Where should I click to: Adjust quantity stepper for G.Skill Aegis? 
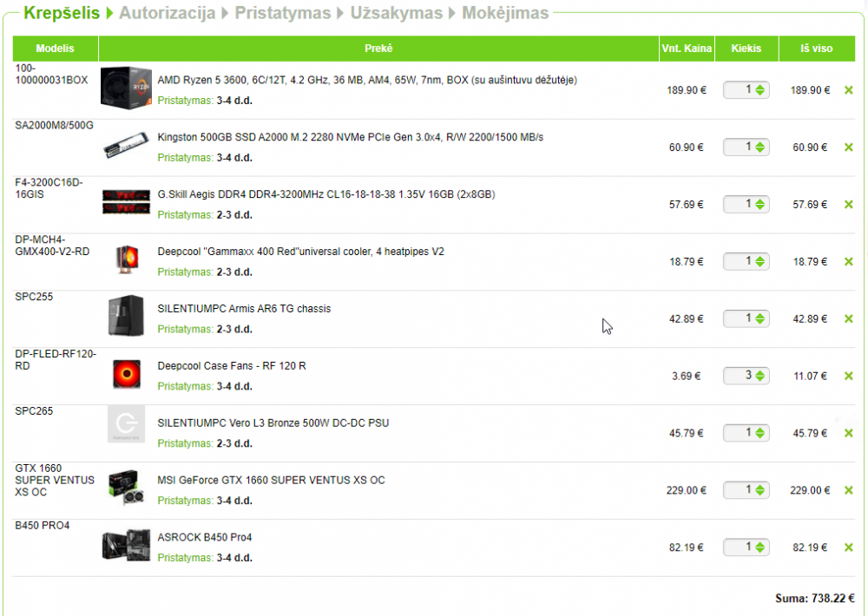[759, 204]
